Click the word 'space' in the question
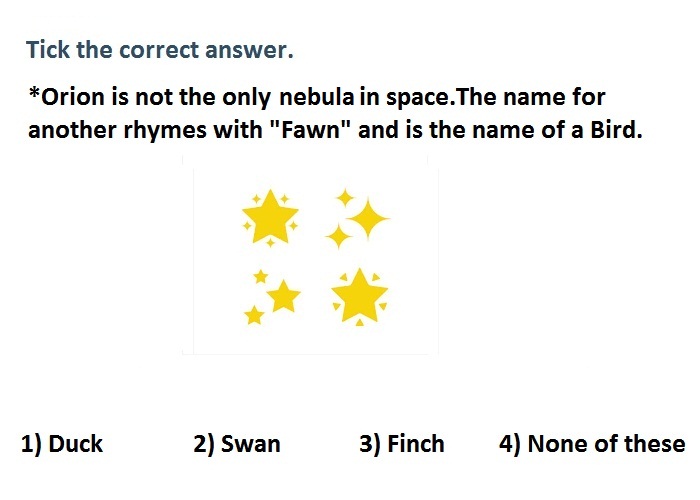Screen dimensions: 700x500 (419, 98)
